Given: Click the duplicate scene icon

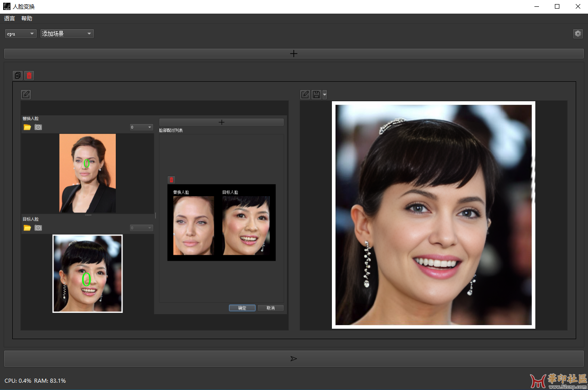Looking at the screenshot, I should 18,75.
